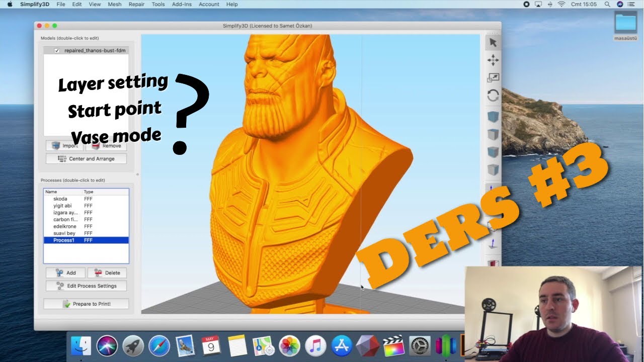The height and width of the screenshot is (362, 644).
Task: Open the Repair menu
Action: (x=136, y=4)
